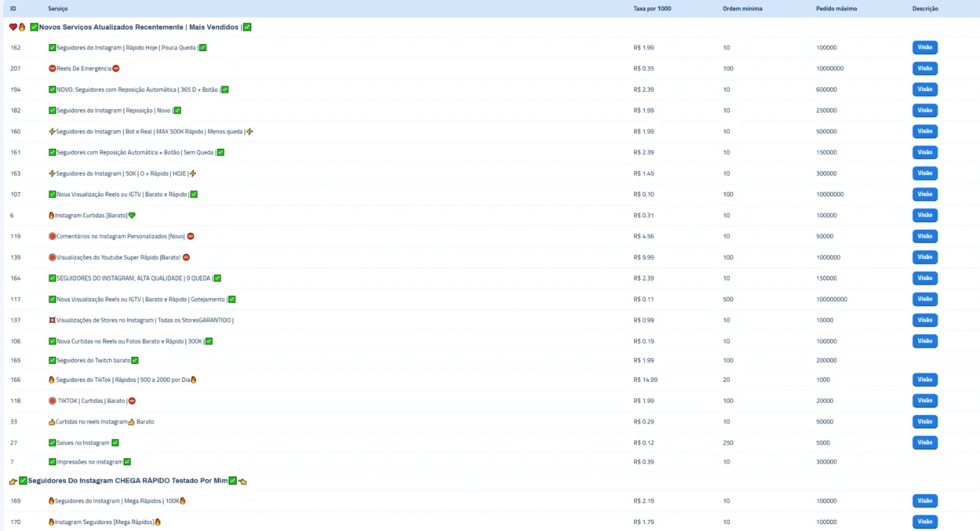980x531 pixels.
Task: Open Visão for Salves no Instagram
Action: point(925,443)
